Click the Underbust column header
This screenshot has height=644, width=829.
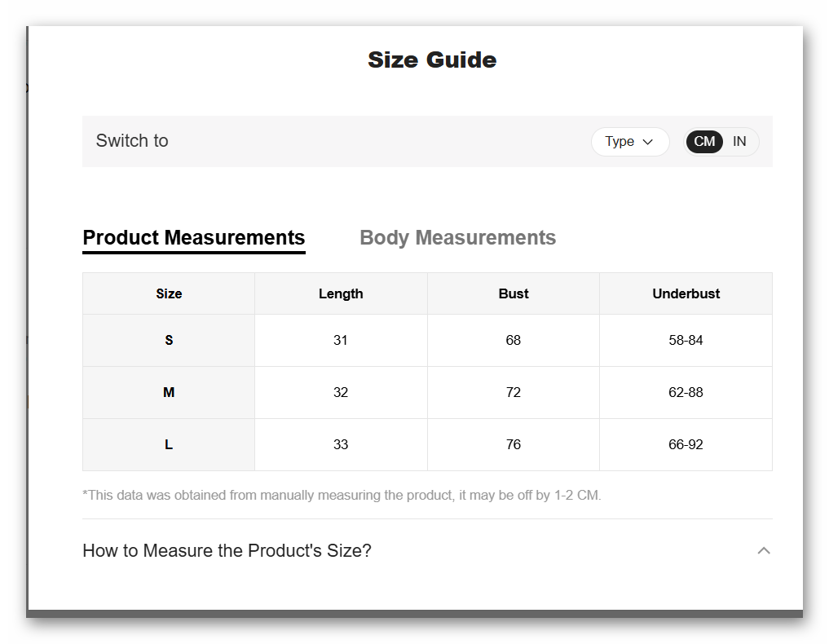pos(686,294)
